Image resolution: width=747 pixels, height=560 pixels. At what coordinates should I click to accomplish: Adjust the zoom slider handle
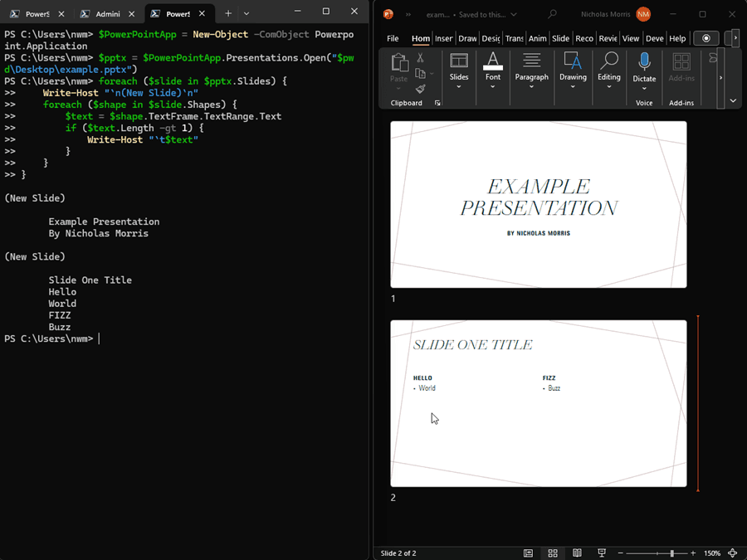671,553
